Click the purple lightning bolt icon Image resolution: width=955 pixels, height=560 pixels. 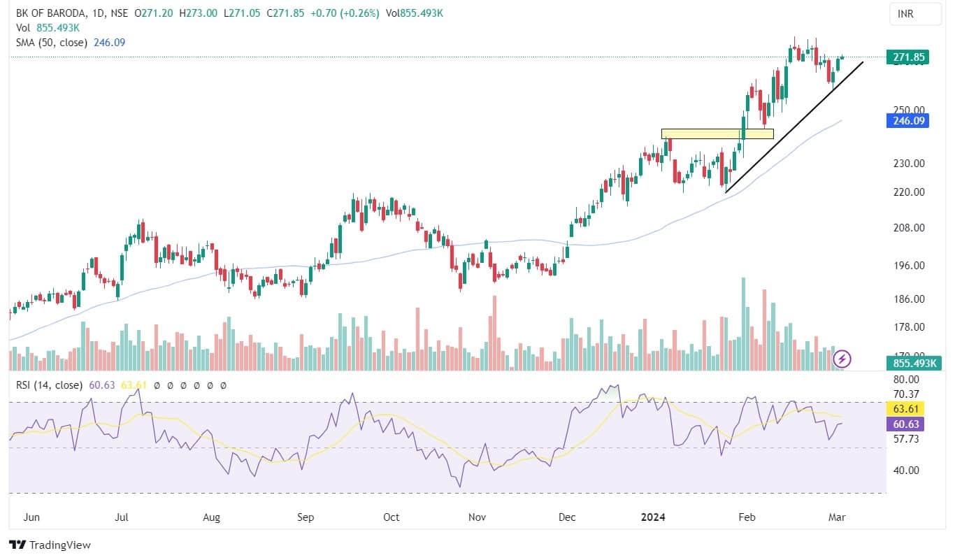click(x=843, y=359)
